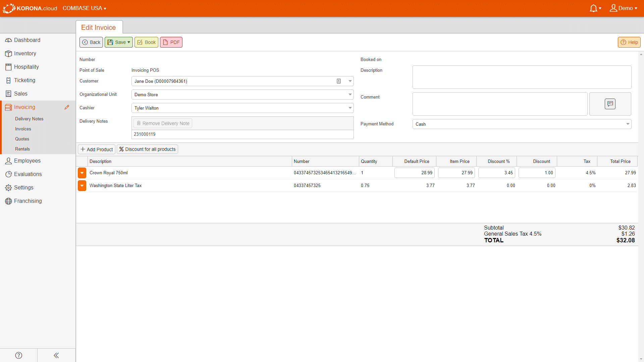Click the Quantity column header
The width and height of the screenshot is (644, 362).
[376, 162]
